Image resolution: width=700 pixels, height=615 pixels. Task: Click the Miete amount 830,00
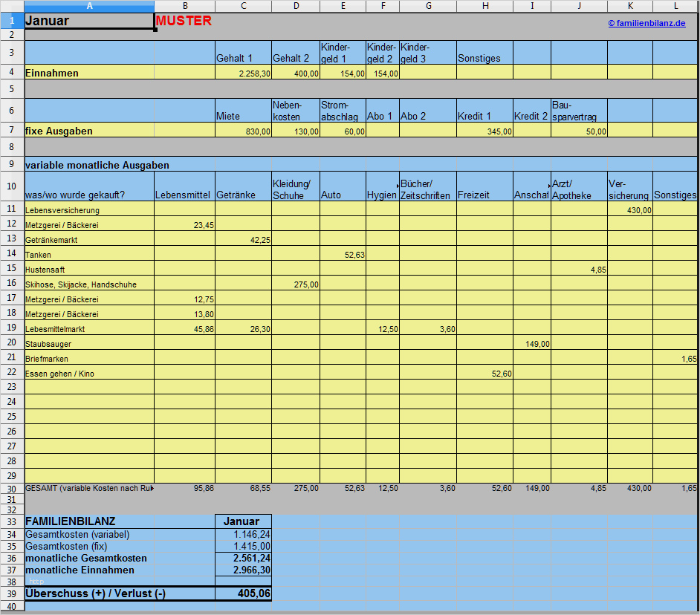[x=243, y=130]
